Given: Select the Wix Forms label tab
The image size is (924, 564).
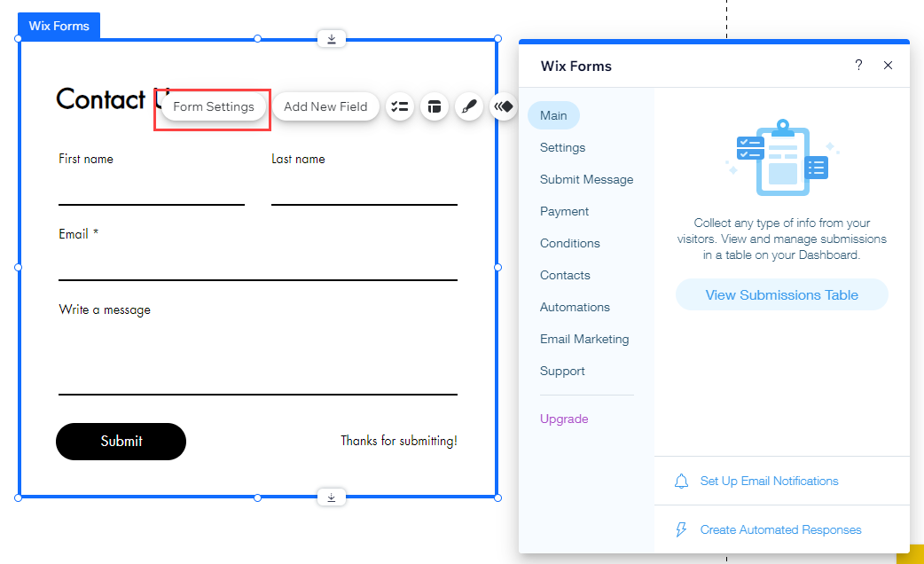Looking at the screenshot, I should [59, 26].
